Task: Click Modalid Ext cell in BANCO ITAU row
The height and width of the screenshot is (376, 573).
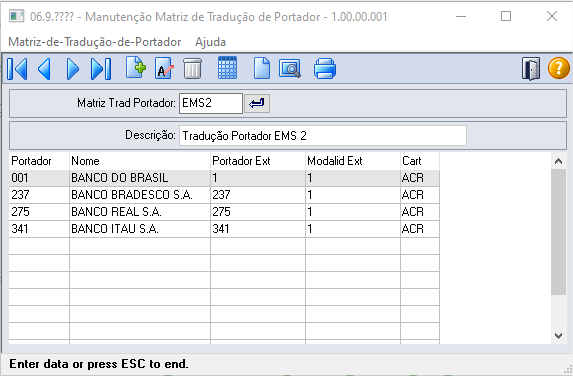Action: [353, 229]
